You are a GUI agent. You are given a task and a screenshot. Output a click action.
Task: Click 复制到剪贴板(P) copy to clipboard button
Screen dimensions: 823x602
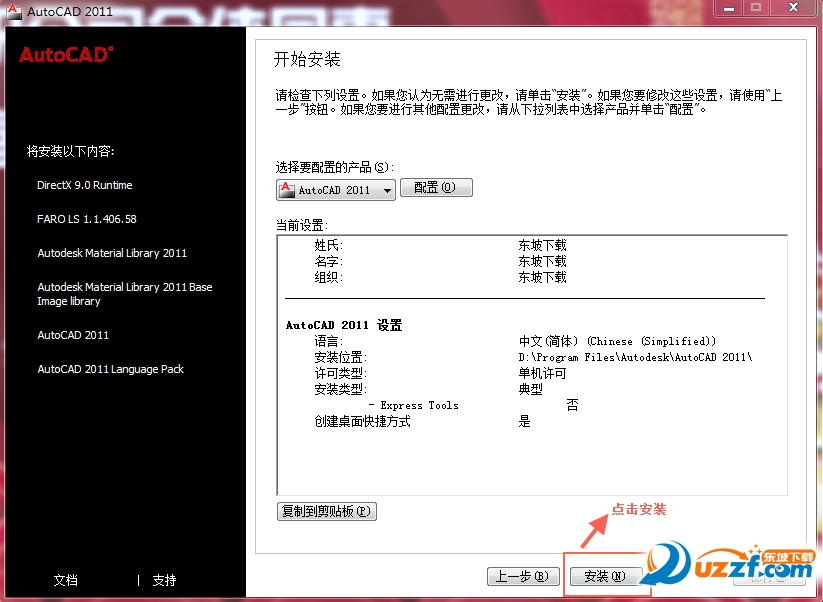pyautogui.click(x=326, y=511)
